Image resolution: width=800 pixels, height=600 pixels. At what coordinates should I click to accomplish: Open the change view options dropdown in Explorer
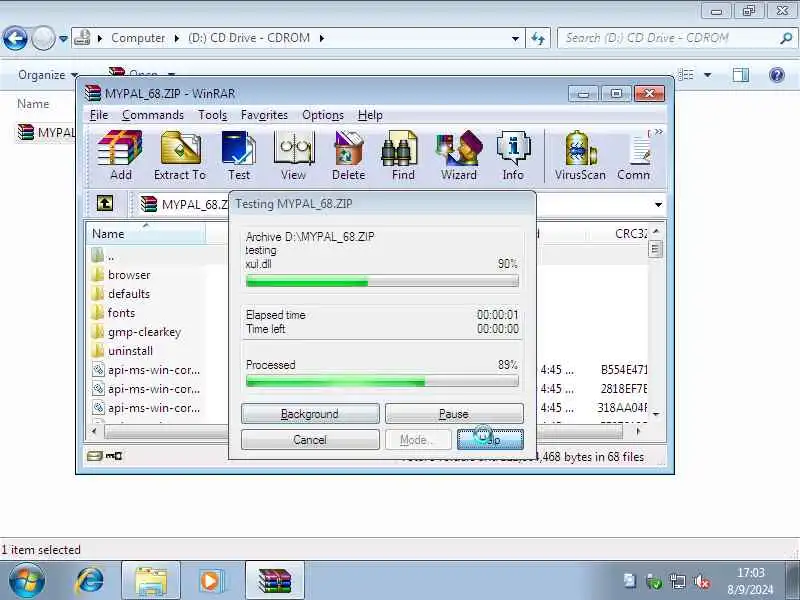(x=708, y=75)
